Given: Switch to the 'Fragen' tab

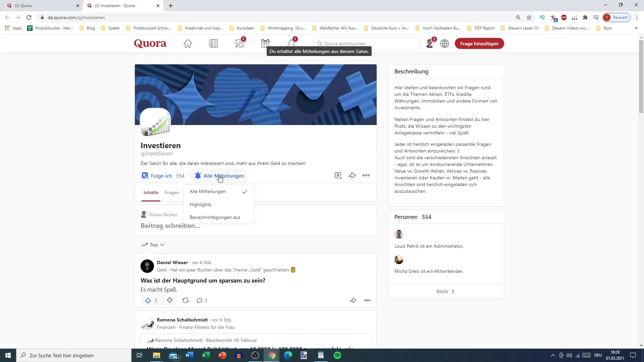Looking at the screenshot, I should tap(172, 193).
